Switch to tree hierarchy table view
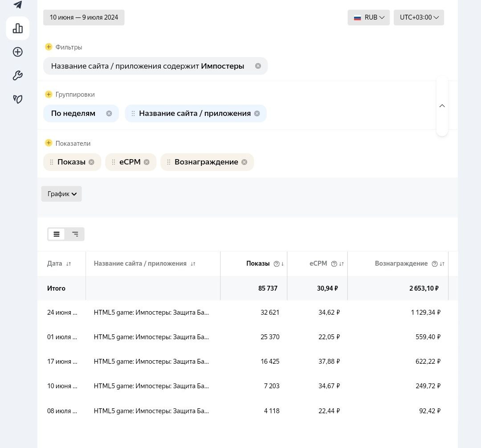Screen dimensions: 481x448 [75, 234]
